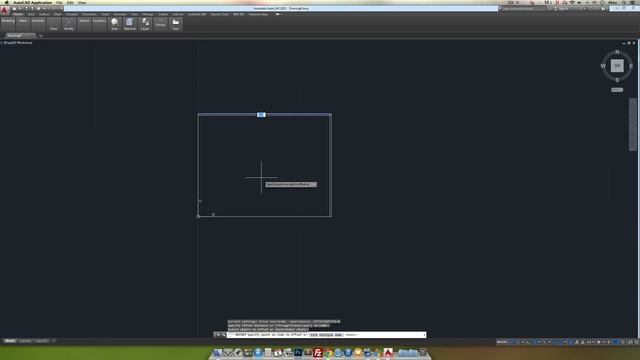
Task: Switch to the Parametric ribbon tab
Action: (89, 14)
